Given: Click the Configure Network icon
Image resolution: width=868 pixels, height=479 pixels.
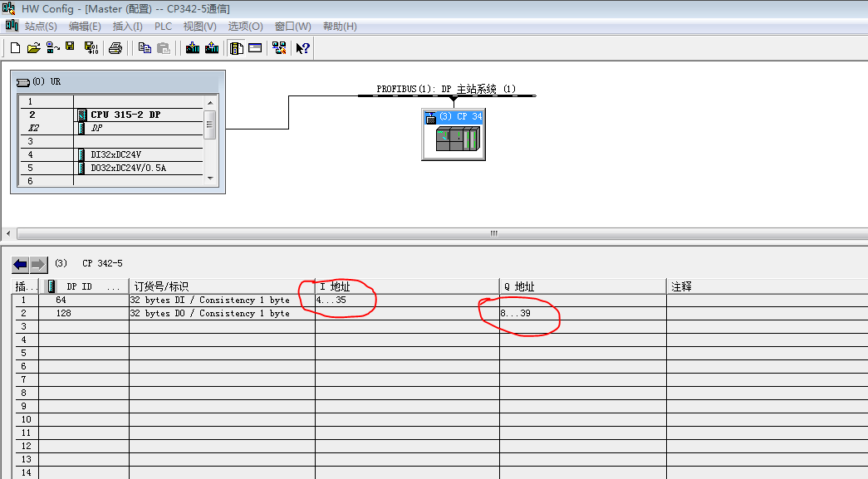Looking at the screenshot, I should point(279,48).
